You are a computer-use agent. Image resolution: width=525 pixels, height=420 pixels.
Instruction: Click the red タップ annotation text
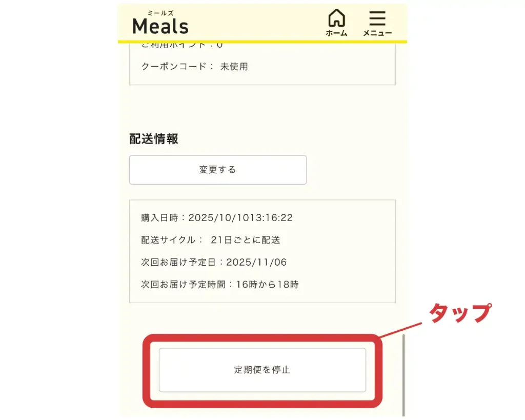[459, 313]
